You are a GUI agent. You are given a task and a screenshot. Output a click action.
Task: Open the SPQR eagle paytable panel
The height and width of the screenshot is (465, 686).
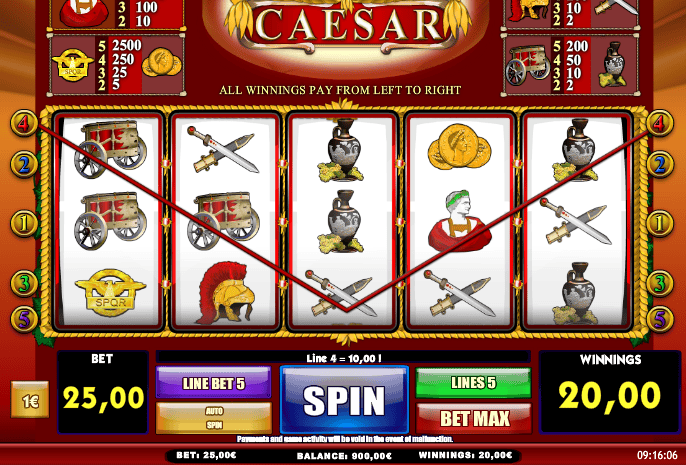[x=116, y=65]
